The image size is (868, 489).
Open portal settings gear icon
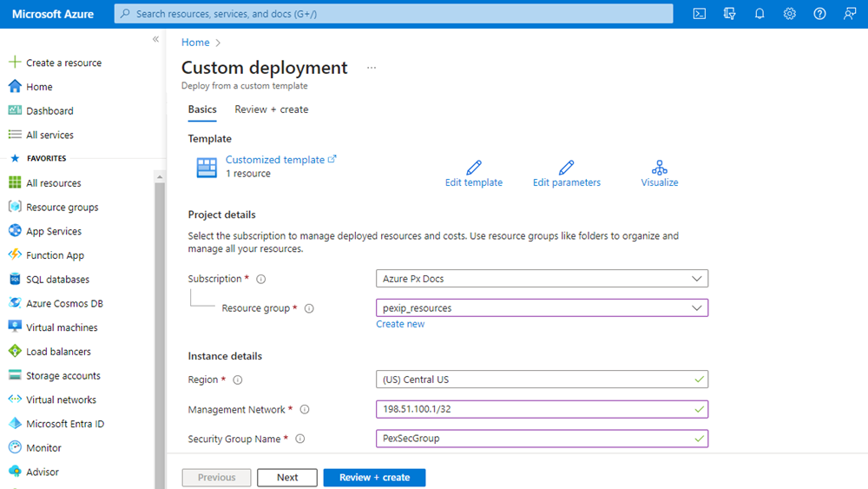(x=789, y=14)
